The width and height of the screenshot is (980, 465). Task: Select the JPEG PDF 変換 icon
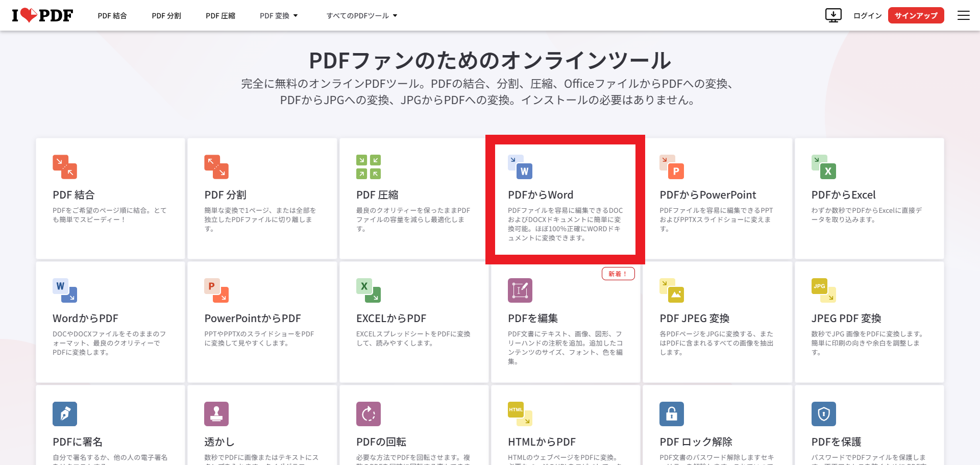coord(824,290)
